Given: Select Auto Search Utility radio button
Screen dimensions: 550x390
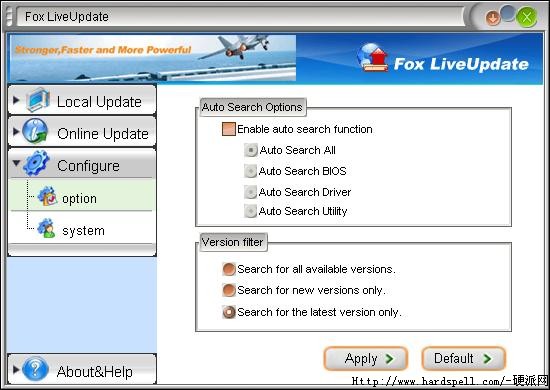Looking at the screenshot, I should (250, 211).
